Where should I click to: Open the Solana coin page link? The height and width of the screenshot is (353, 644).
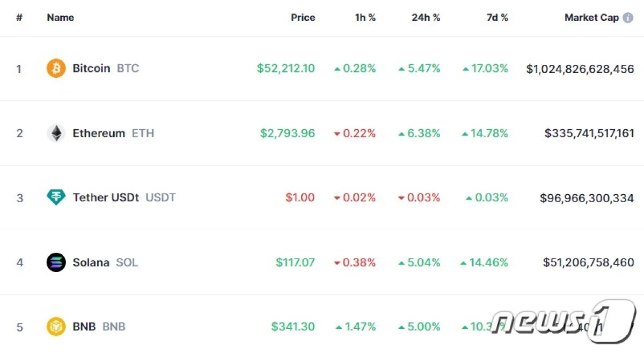click(x=91, y=262)
